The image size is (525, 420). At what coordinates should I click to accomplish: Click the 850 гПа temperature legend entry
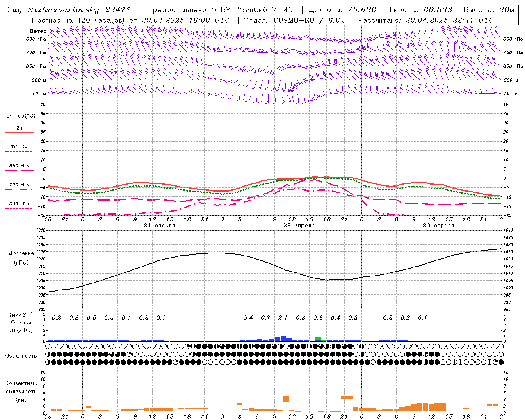[19, 167]
